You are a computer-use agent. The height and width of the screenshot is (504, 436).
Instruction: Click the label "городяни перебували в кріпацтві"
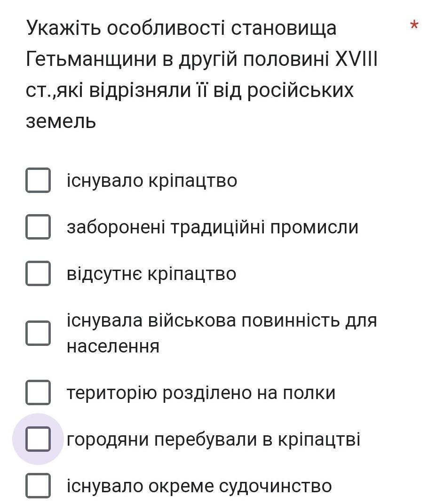(x=213, y=440)
